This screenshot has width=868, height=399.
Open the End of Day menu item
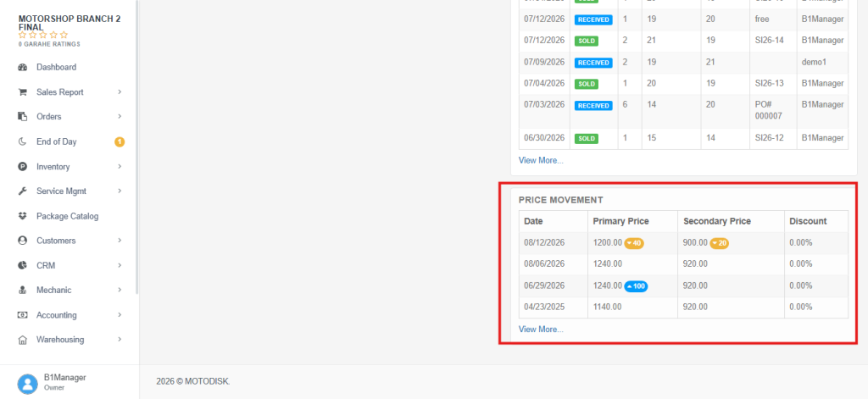(x=57, y=141)
